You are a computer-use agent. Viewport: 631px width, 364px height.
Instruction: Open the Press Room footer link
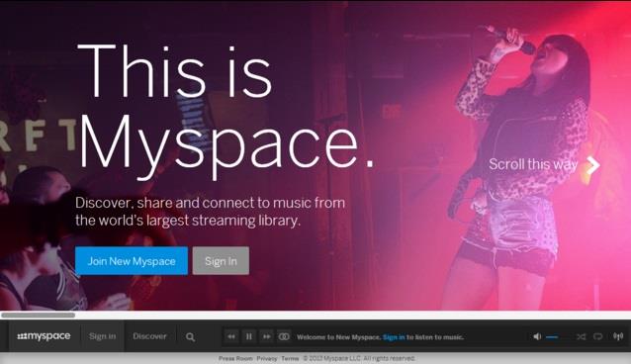pyautogui.click(x=235, y=358)
